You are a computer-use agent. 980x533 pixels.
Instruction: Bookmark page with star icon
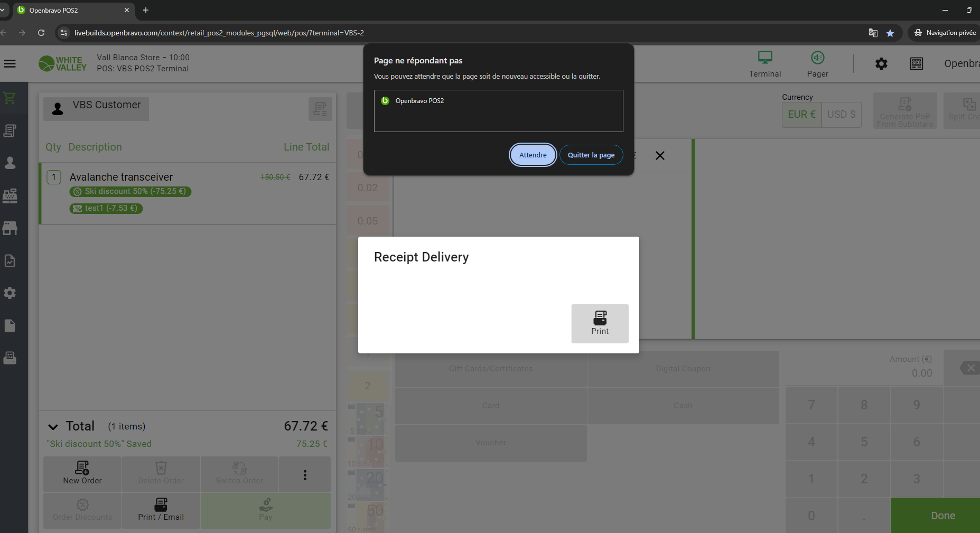[x=890, y=33]
